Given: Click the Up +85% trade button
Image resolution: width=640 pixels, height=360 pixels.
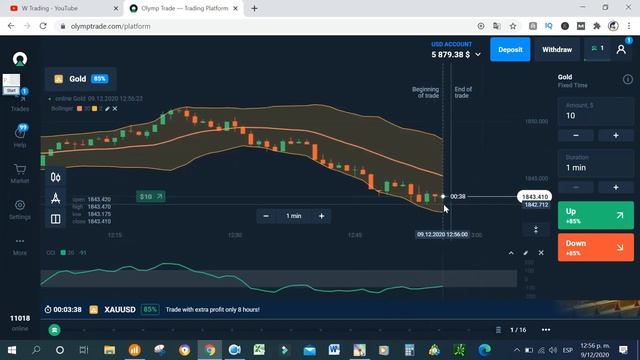Looking at the screenshot, I should 596,215.
